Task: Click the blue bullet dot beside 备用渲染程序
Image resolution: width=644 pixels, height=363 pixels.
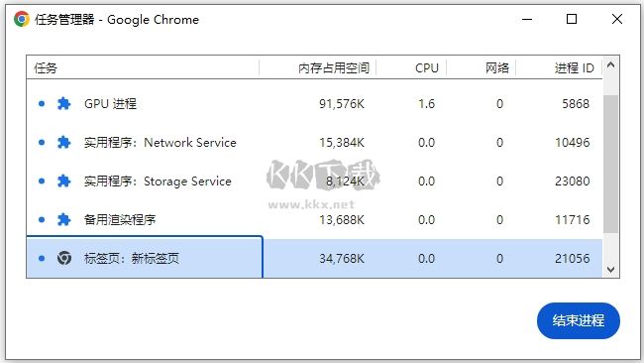Action: pyautogui.click(x=42, y=219)
